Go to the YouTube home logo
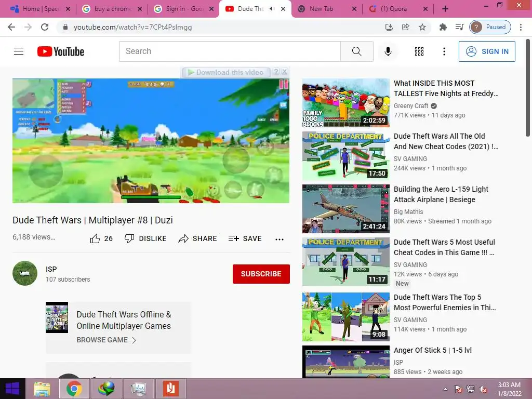Screen dimensions: 532x399 61,51
